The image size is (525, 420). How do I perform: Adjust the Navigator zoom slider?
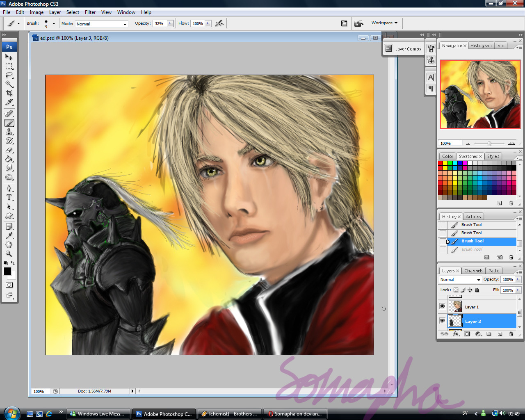(489, 144)
